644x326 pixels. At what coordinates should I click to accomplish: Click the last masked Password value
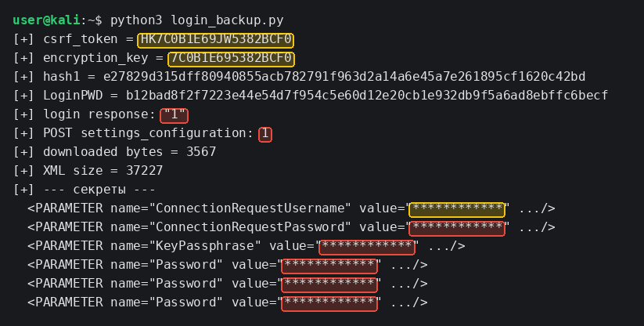coord(329,303)
